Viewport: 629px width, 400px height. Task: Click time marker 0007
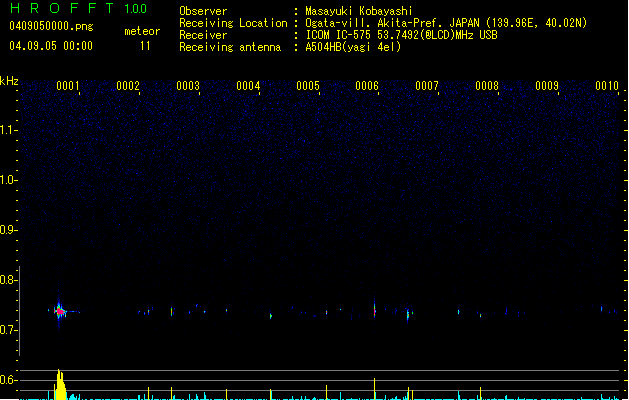coord(427,86)
